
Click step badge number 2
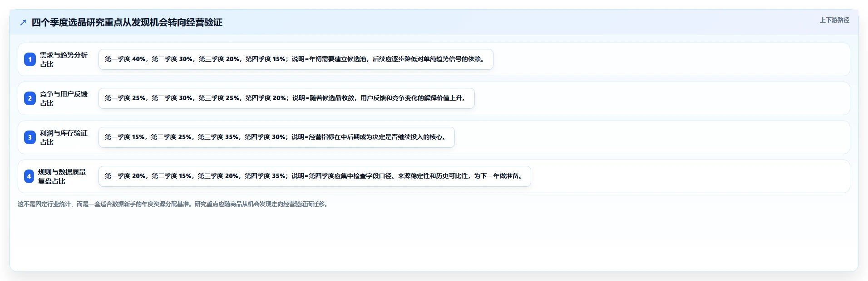30,98
